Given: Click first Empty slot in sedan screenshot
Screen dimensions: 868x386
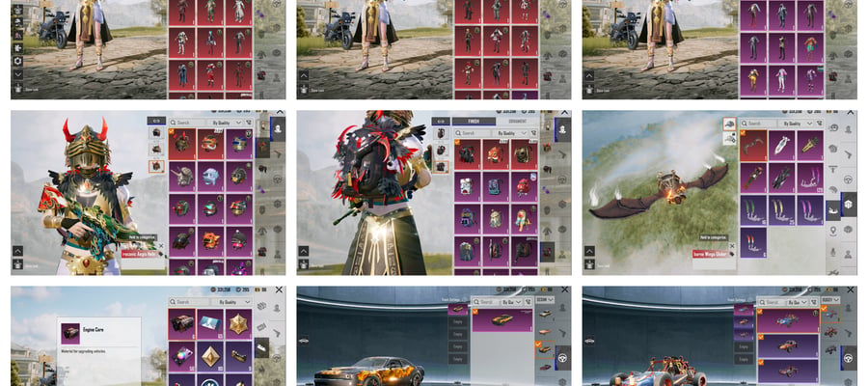Looking at the screenshot, I should 458,320.
